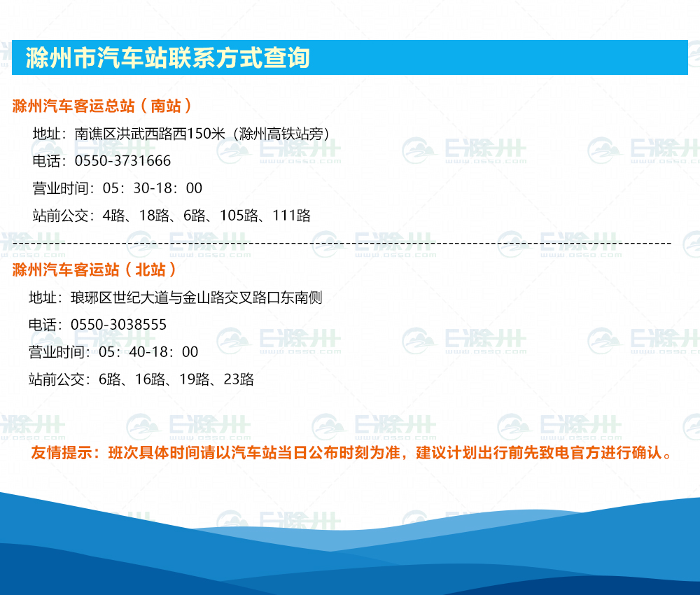700x595 pixels.
Task: Click north station hours 05:40-18:00
Action: coord(148,352)
